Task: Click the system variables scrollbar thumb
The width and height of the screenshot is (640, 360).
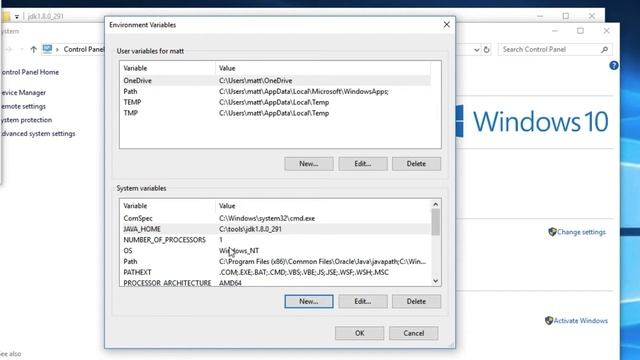Action: [x=436, y=222]
